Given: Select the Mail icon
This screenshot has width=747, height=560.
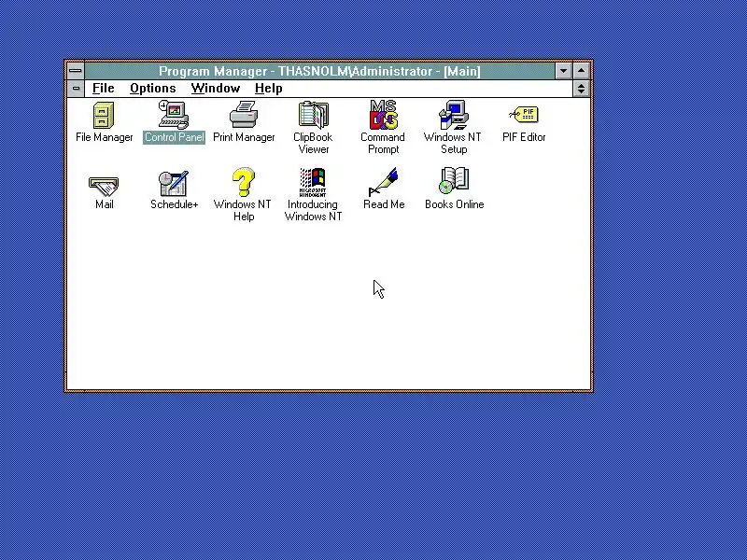Looking at the screenshot, I should pos(104,186).
